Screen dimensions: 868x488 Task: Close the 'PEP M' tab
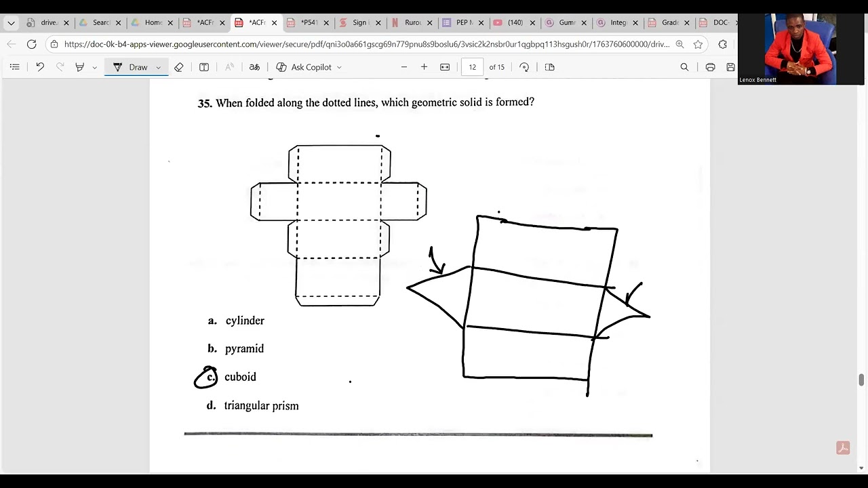[481, 22]
